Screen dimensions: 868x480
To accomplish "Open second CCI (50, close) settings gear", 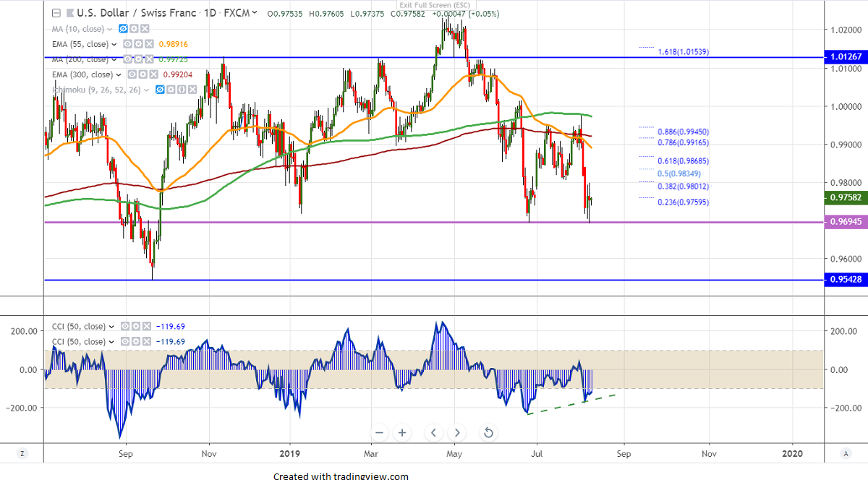I will [136, 341].
